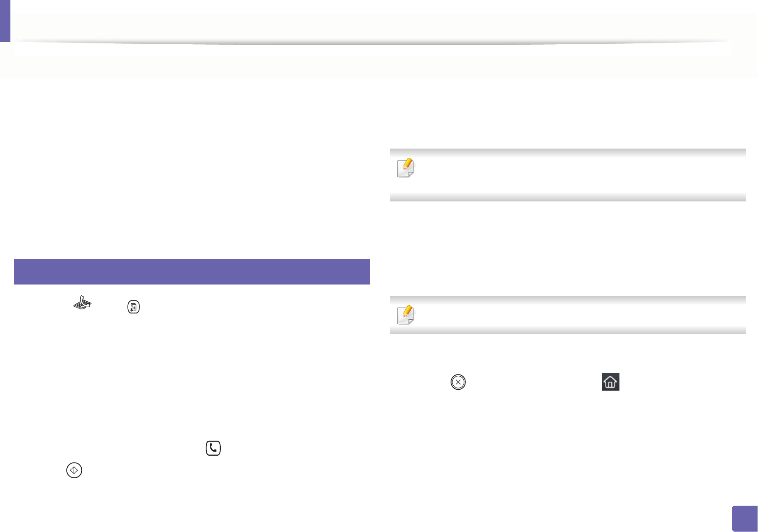Click the fax telephone icon
The height and width of the screenshot is (532, 758).
[x=83, y=303]
